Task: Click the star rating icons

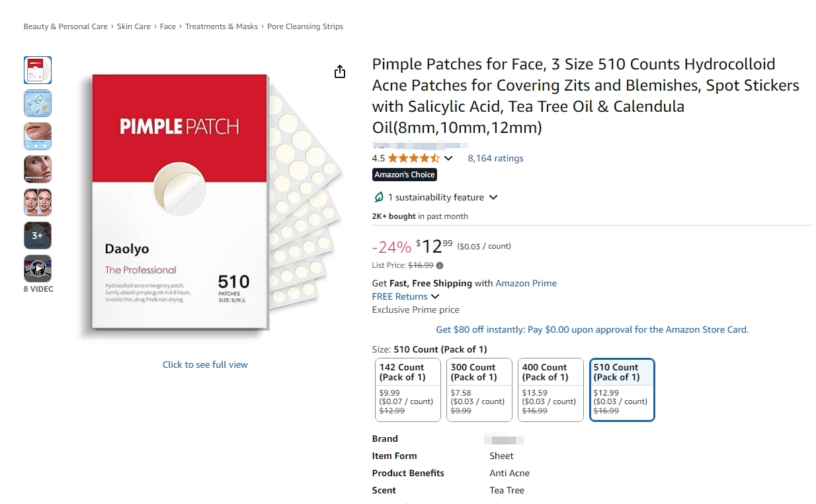Action: point(413,158)
